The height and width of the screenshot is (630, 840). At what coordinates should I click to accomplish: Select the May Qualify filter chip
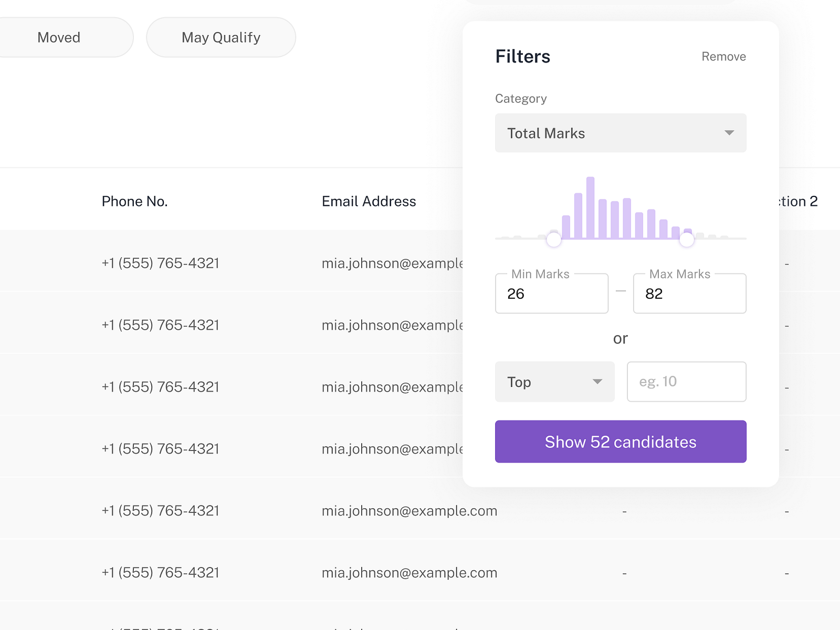(x=220, y=37)
